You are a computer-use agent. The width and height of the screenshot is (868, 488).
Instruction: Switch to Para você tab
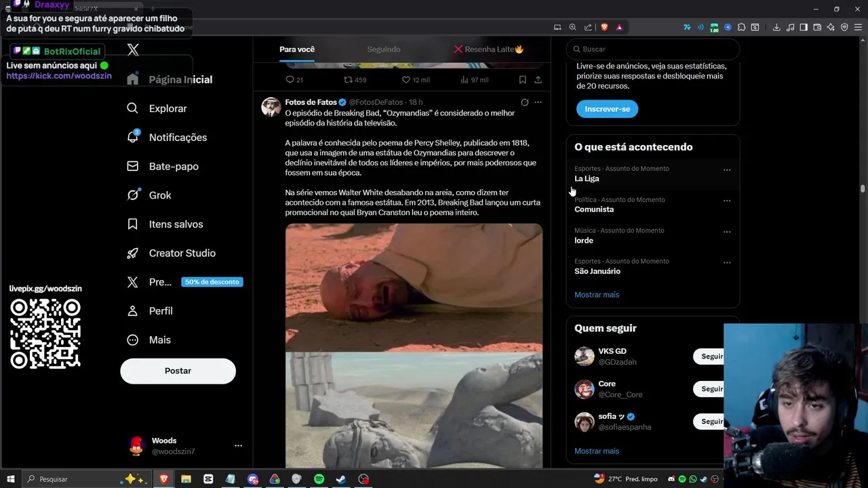coord(297,49)
